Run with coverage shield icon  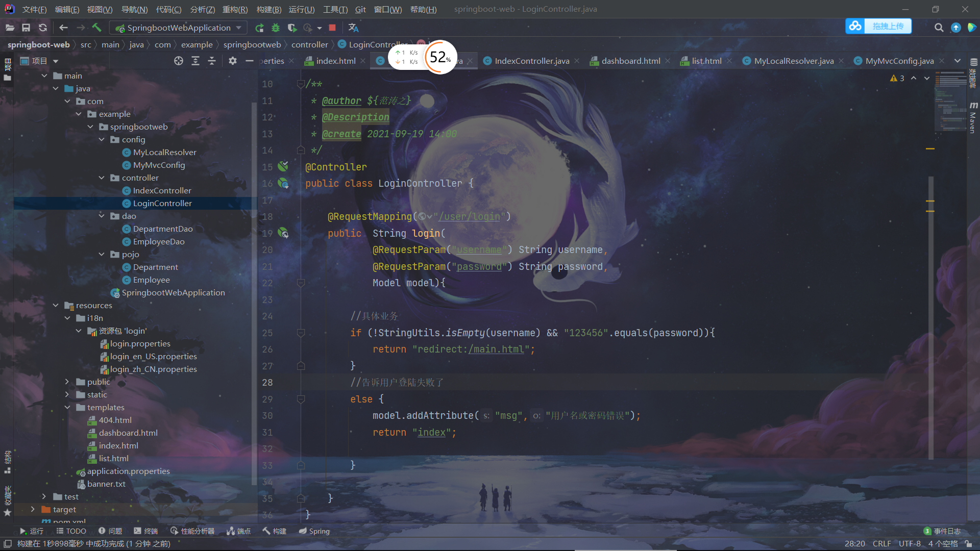click(x=292, y=28)
